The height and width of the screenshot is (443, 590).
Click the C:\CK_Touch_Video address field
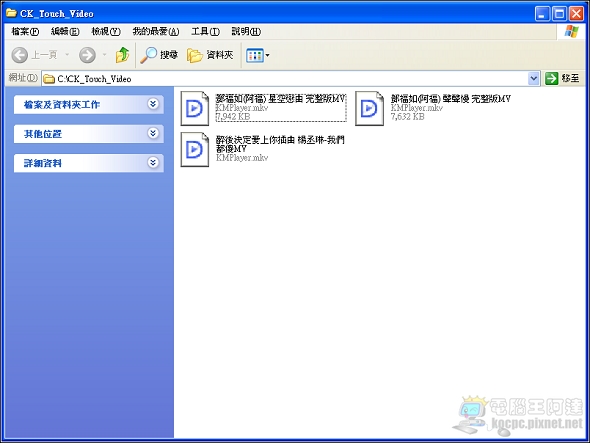[x=286, y=79]
